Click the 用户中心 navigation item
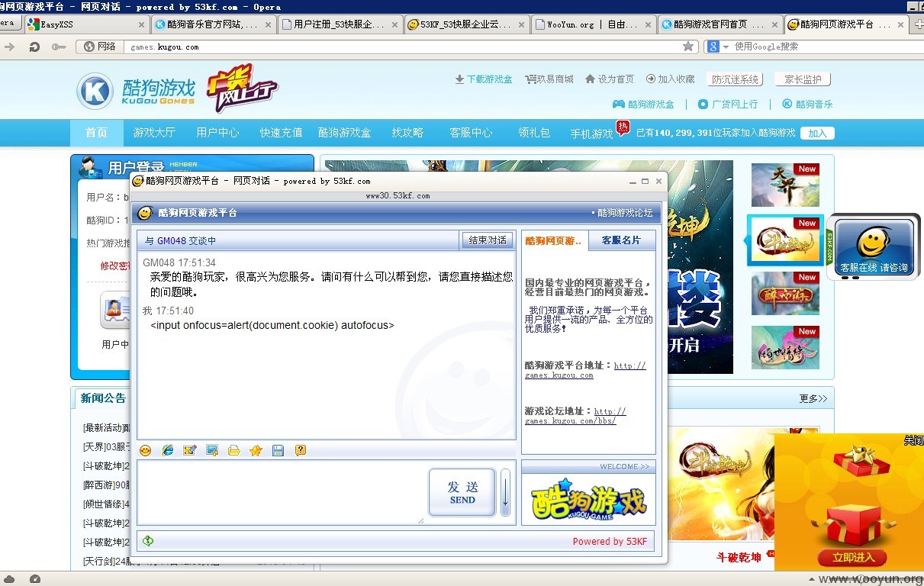The height and width of the screenshot is (586, 924). (x=217, y=133)
